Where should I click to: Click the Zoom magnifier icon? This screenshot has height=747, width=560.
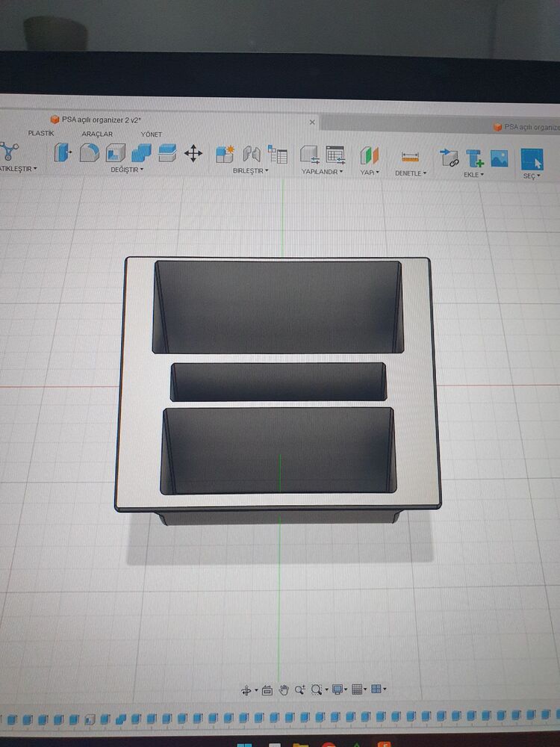(x=299, y=689)
